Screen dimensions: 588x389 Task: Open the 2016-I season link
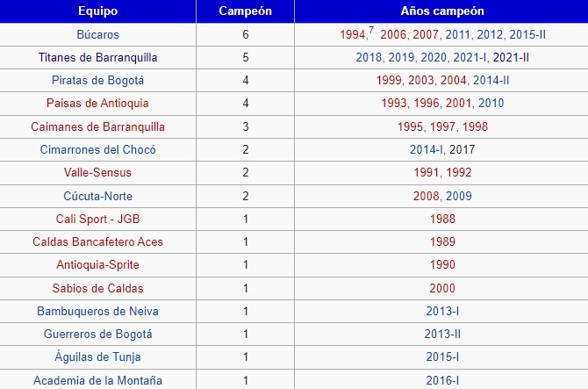coord(442,380)
